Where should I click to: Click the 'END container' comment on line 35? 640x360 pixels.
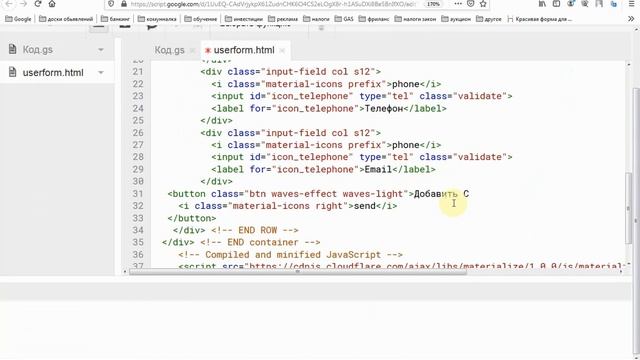263,242
